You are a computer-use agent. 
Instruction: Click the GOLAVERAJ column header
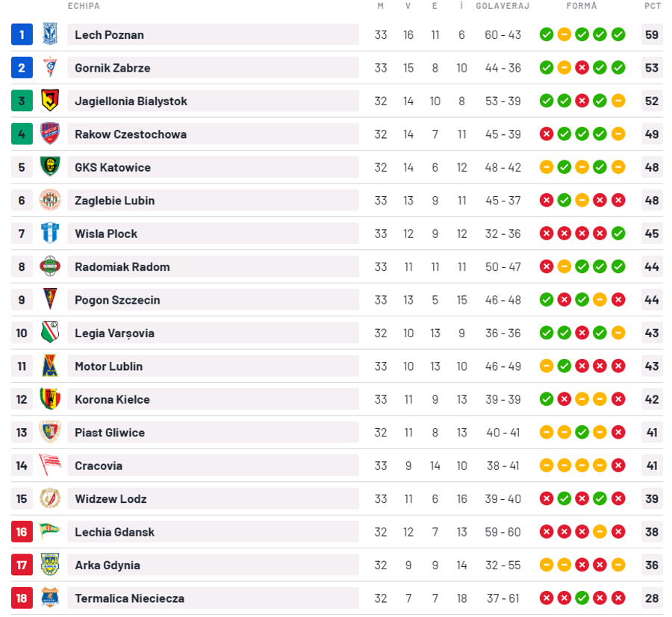503,6
